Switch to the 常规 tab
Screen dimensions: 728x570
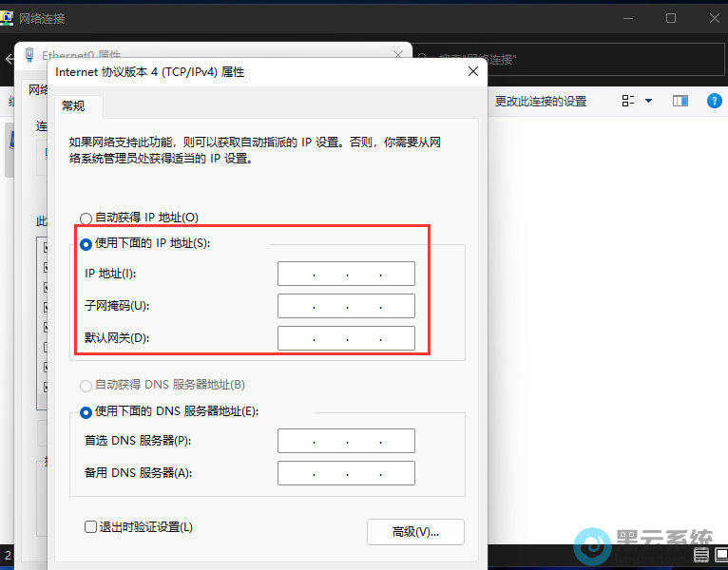73,105
